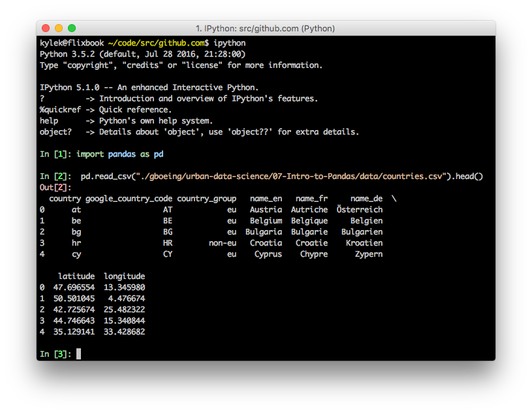Click the 'CY' country code cell
The width and height of the screenshot is (532, 413).
[168, 254]
